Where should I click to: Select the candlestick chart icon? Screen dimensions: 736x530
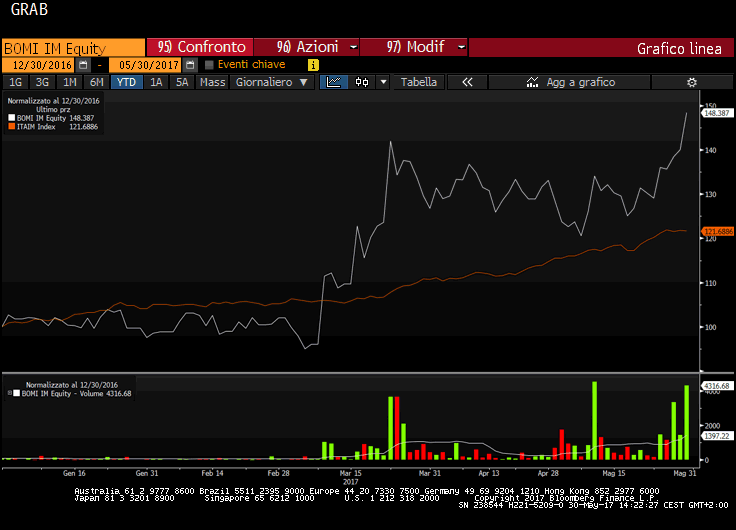point(361,82)
